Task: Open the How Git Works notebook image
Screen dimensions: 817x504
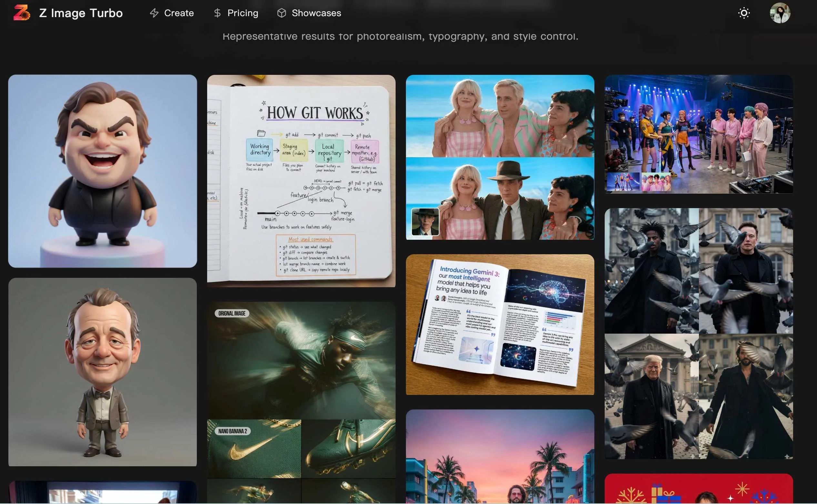Action: (x=301, y=181)
